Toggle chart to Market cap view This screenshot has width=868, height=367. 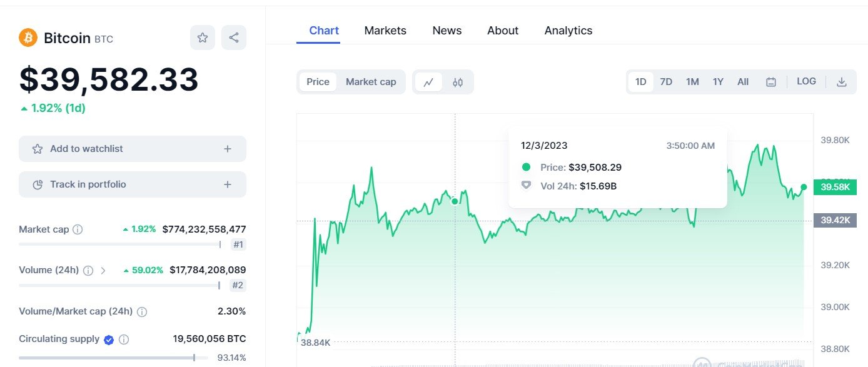click(371, 82)
